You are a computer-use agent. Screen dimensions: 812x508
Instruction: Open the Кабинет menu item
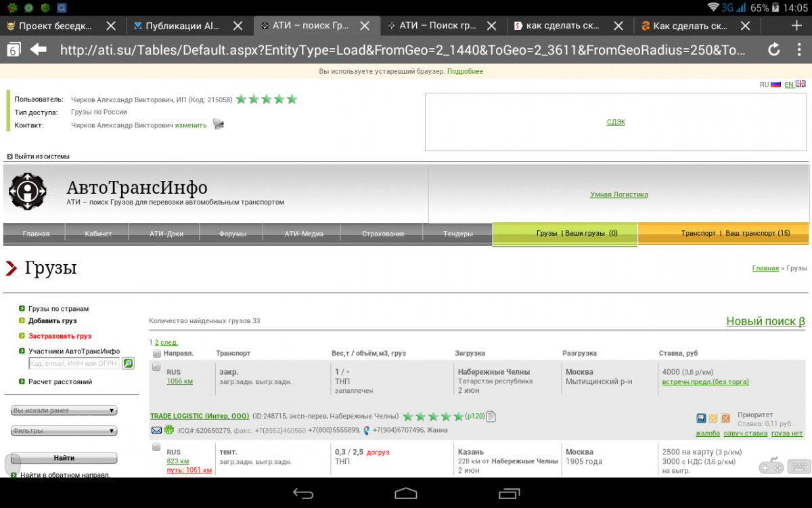99,234
